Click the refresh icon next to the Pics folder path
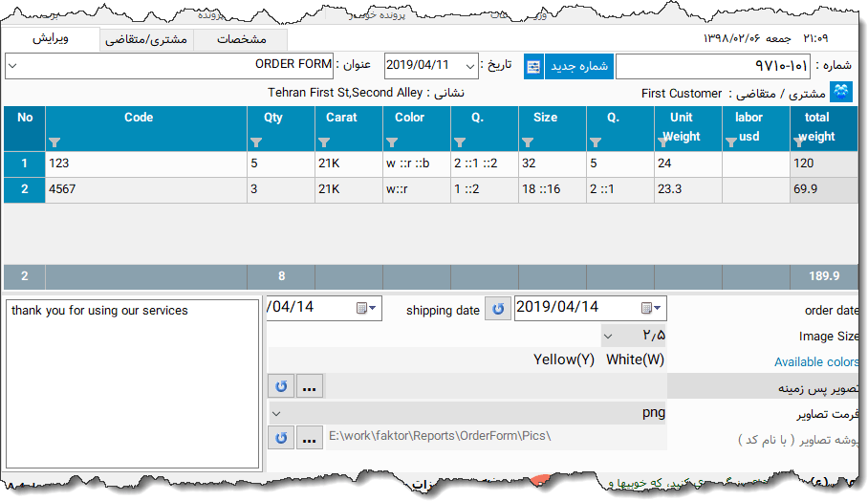The height and width of the screenshot is (501, 868). point(281,438)
